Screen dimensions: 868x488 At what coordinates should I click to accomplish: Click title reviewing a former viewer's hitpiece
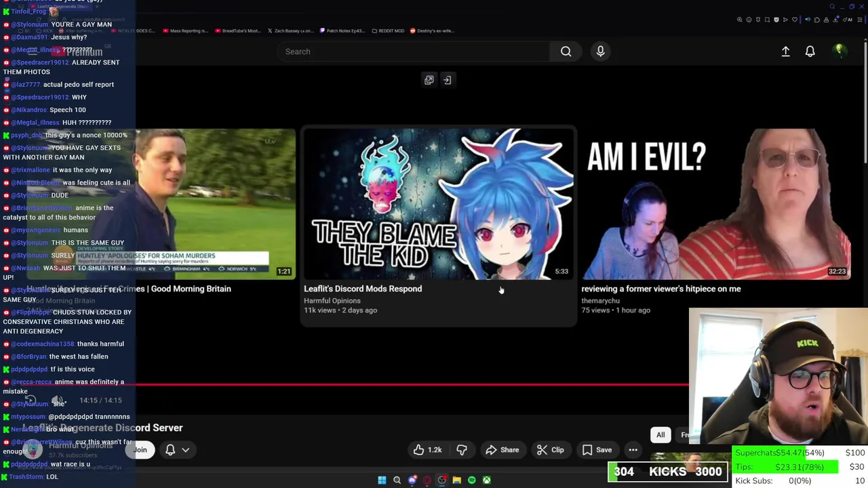pos(661,289)
